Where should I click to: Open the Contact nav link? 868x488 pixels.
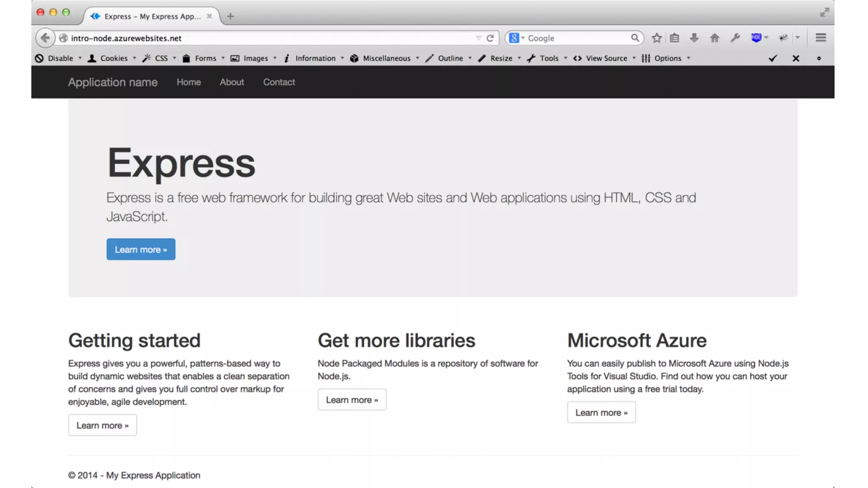pyautogui.click(x=279, y=82)
